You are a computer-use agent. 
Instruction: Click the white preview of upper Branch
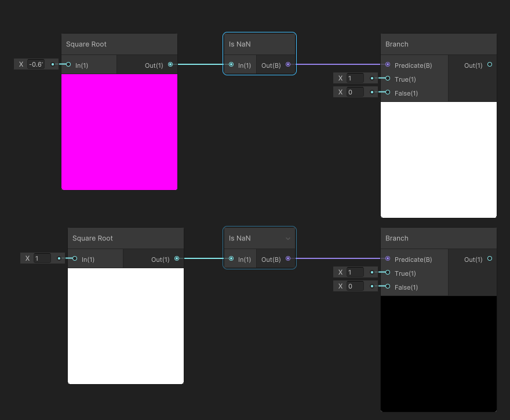[439, 160]
